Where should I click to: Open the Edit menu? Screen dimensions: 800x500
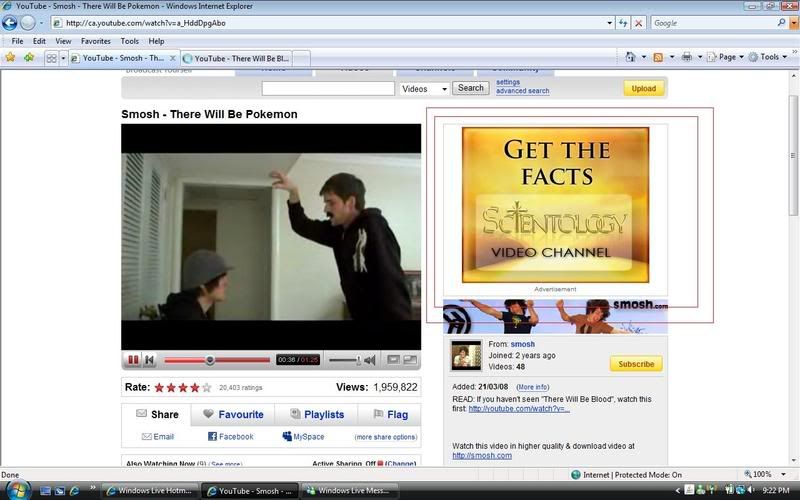point(39,41)
